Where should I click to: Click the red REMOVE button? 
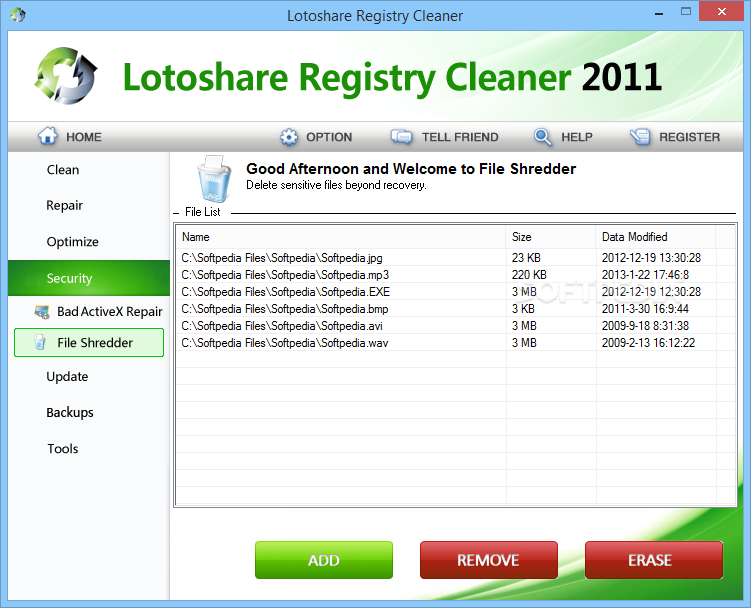pos(489,560)
